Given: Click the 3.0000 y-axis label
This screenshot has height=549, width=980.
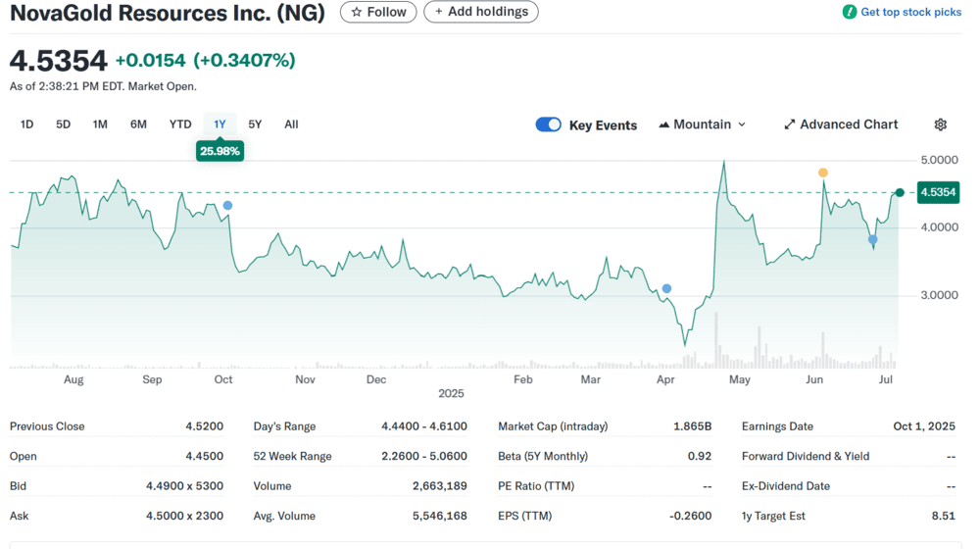Looking at the screenshot, I should coord(939,295).
